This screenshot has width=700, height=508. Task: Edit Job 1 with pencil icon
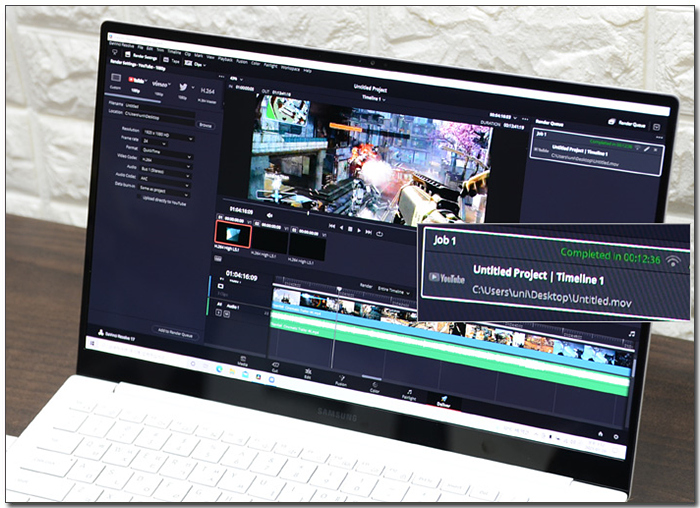point(646,149)
